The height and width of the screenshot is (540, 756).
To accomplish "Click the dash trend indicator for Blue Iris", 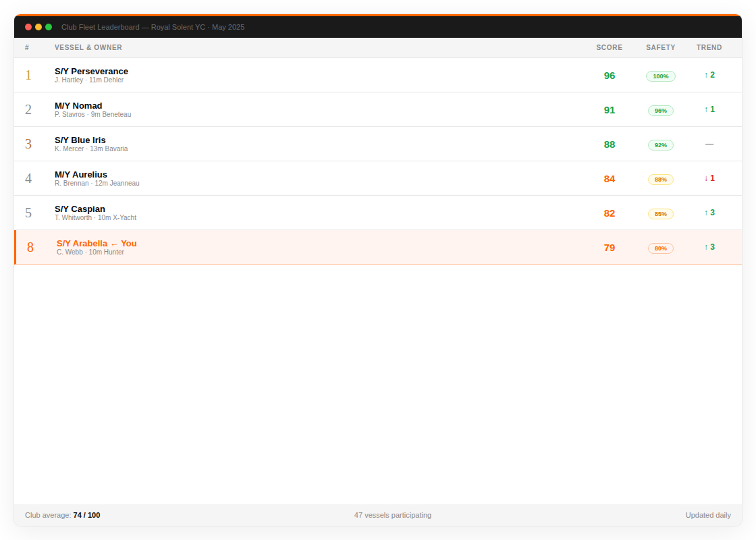I will point(709,144).
